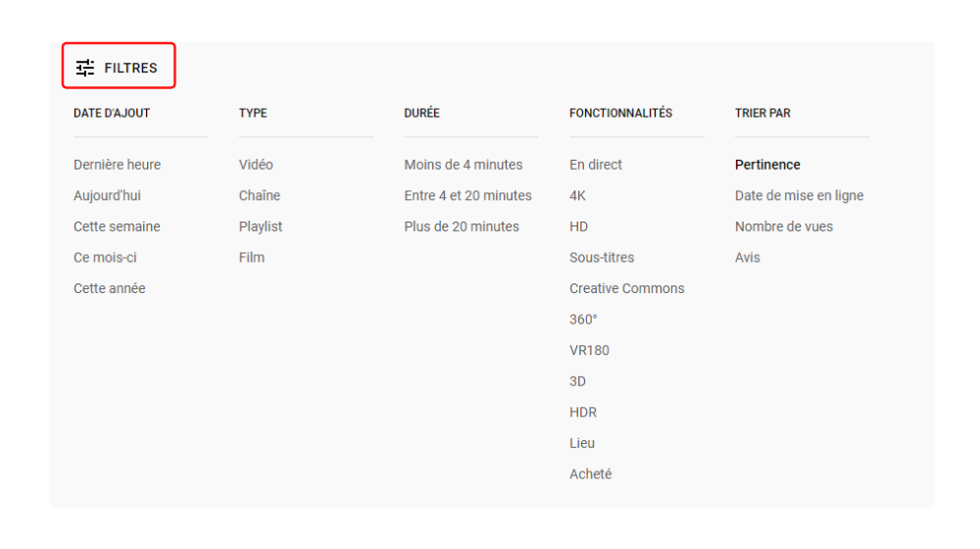
Task: Filter results by Chaîne type
Action: coord(260,195)
